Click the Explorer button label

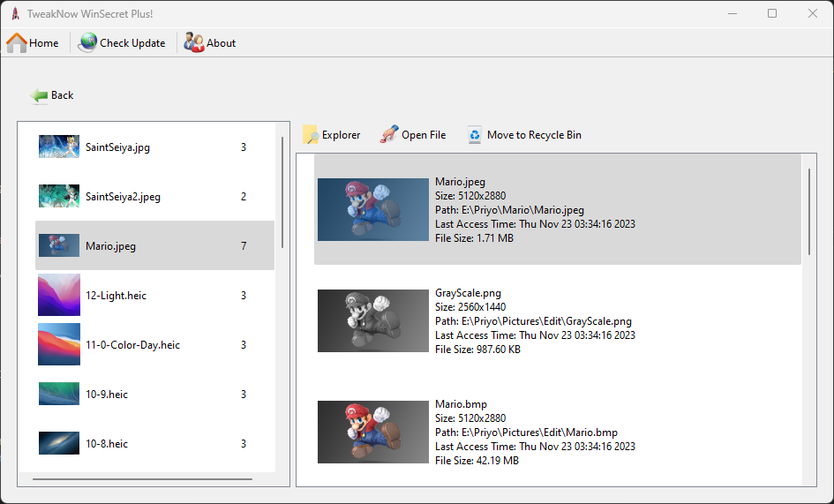tap(341, 135)
